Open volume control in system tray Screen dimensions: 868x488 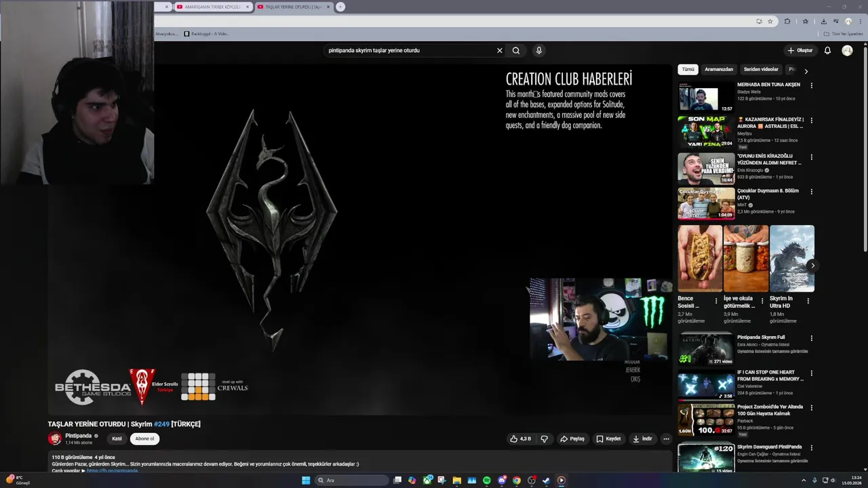833,481
